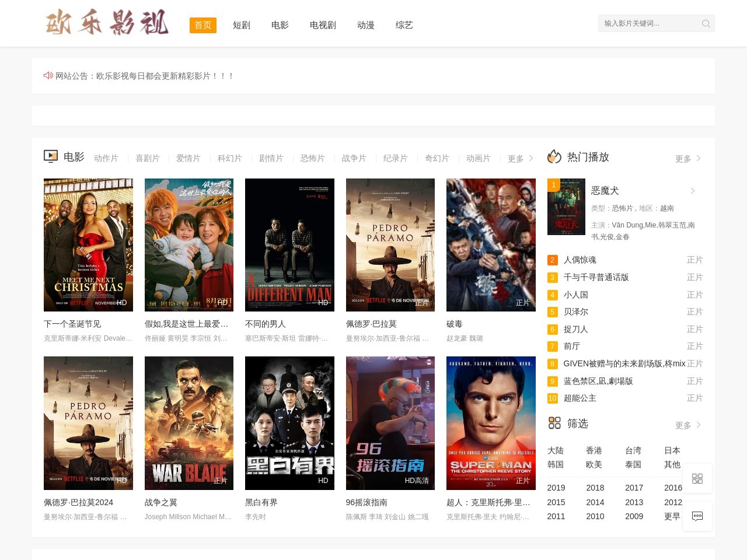Open ranked item 捉刀人
This screenshot has height=560, width=747.
tap(576, 329)
